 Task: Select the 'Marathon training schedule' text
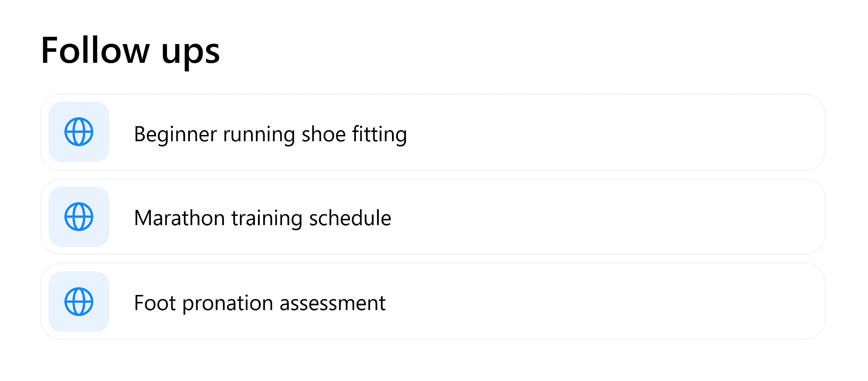pos(262,218)
